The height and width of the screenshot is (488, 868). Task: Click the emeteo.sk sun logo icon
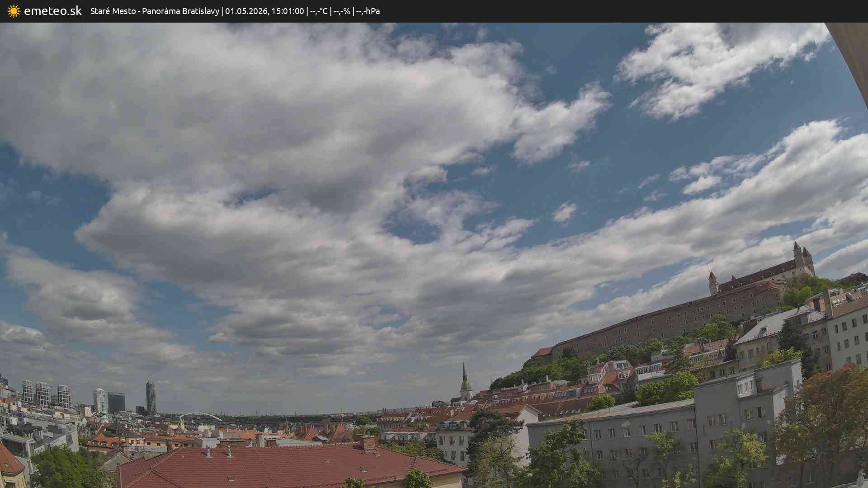pos(14,11)
